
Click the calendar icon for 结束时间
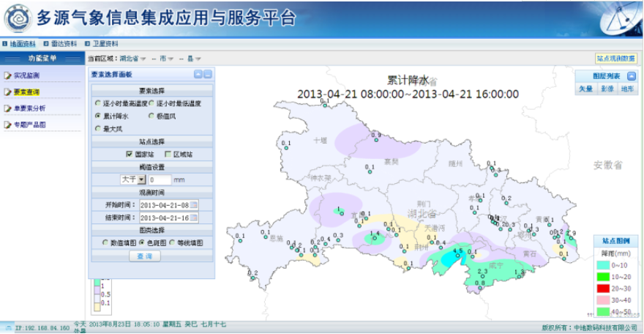click(x=194, y=218)
